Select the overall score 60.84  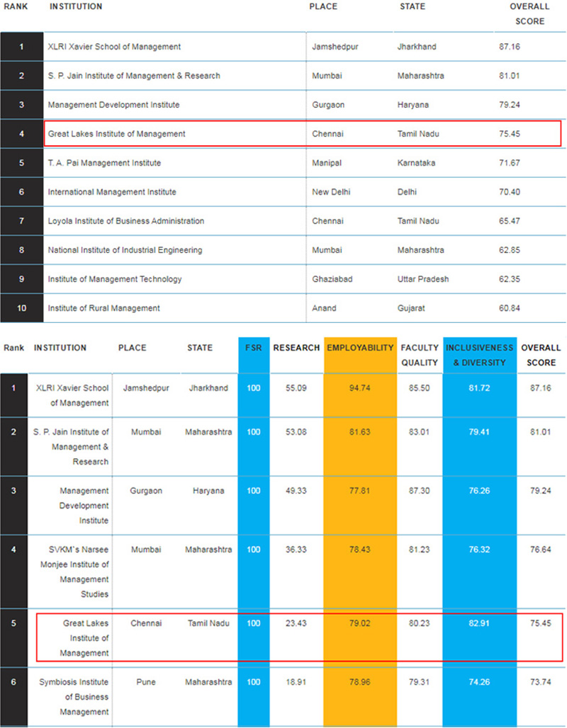pos(510,308)
